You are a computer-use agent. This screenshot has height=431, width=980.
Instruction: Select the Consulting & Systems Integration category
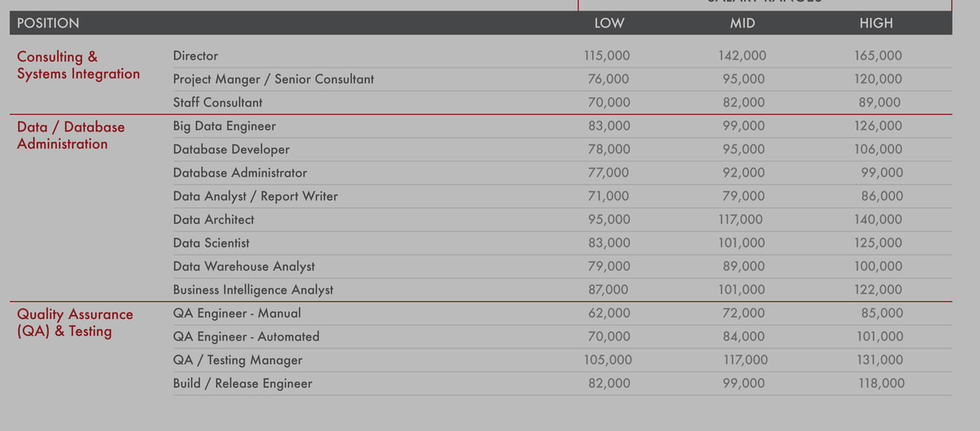78,65
